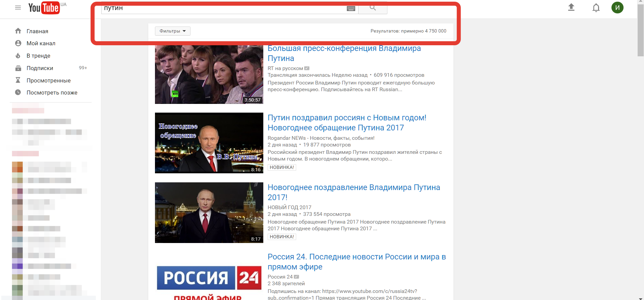
Task: Click the scrollbar up arrow
Action: tap(641, 2)
